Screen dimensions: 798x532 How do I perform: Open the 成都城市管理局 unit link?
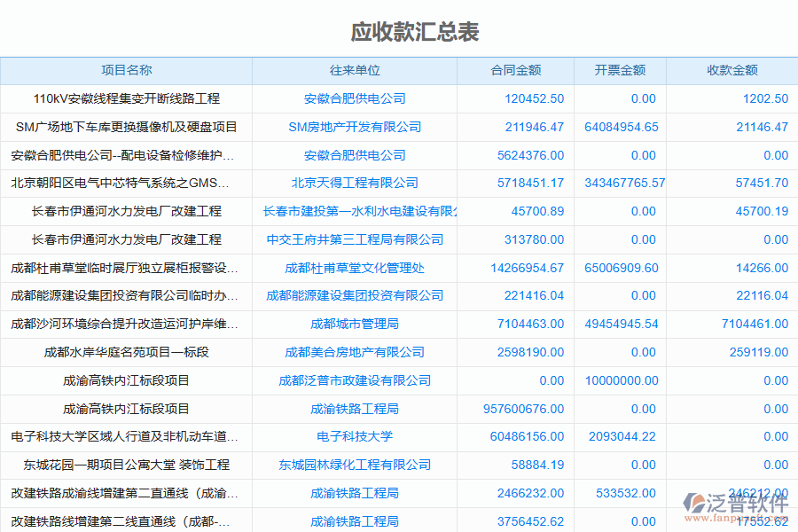tap(356, 324)
